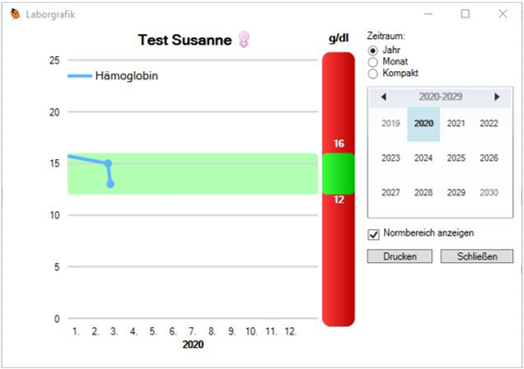Uncheck Normbereich anzeigen checkbox
The height and width of the screenshot is (369, 524).
(373, 234)
